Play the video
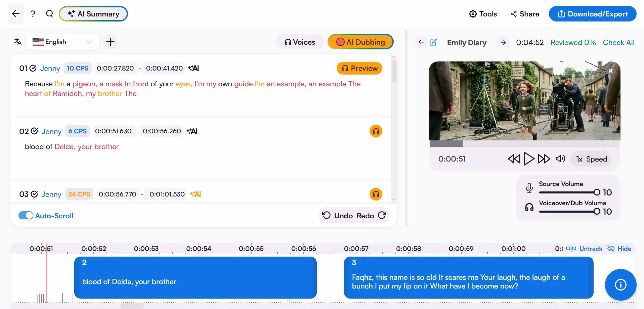The image size is (644, 309). pyautogui.click(x=529, y=159)
